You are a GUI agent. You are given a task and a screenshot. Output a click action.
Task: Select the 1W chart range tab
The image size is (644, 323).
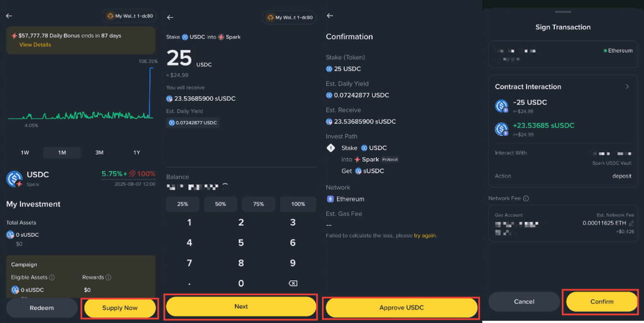tap(25, 153)
